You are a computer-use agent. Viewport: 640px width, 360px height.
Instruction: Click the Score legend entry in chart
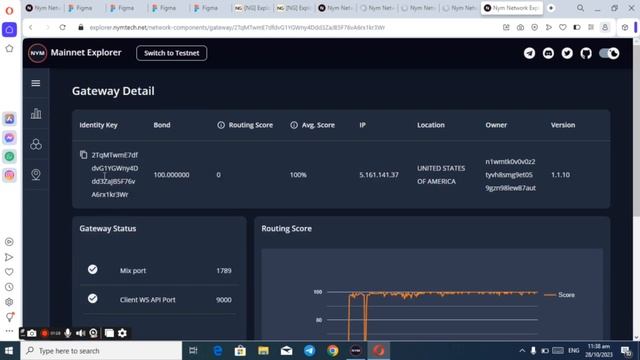click(x=560, y=295)
